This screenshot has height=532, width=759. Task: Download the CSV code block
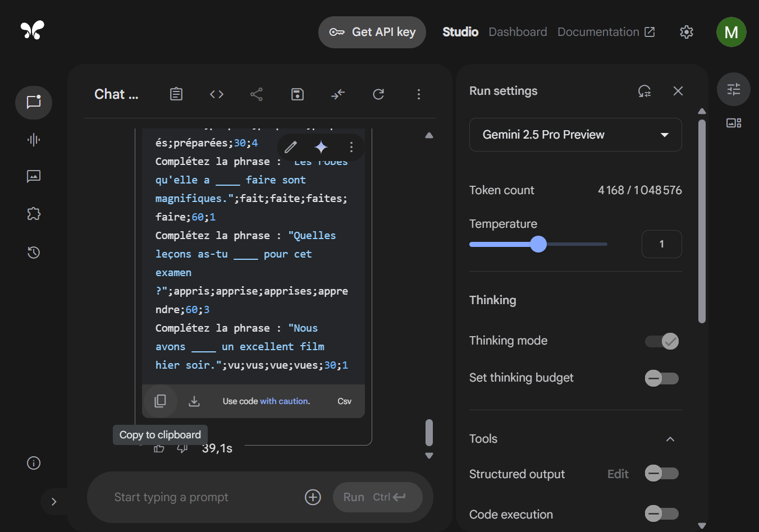[x=194, y=401]
